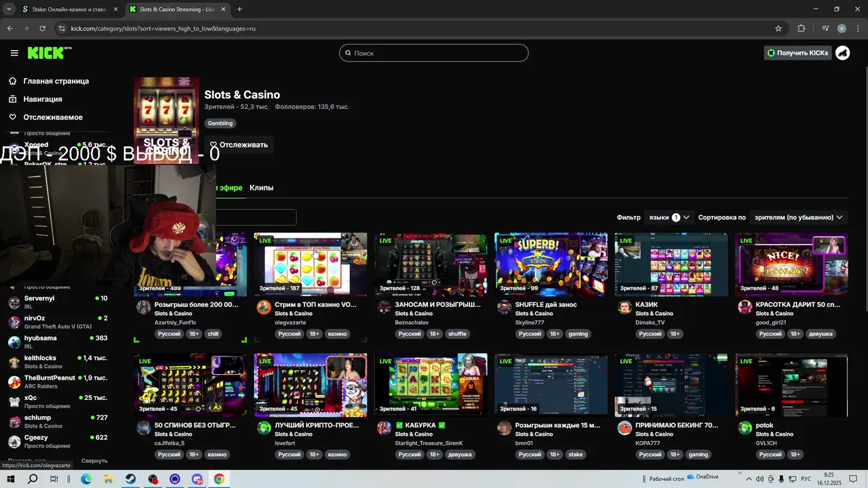Click the РУС language indicator in tray
Screen dimensions: 868x488
pyautogui.click(x=806, y=479)
